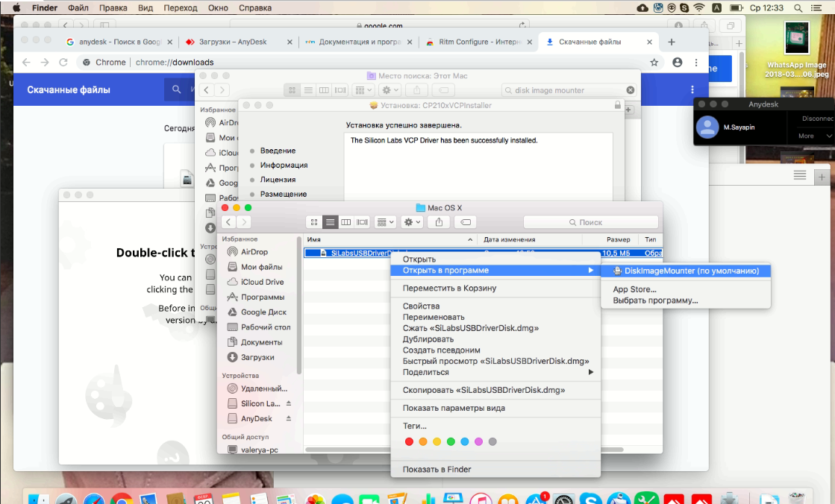Sort the file list by Имя column

[390, 239]
